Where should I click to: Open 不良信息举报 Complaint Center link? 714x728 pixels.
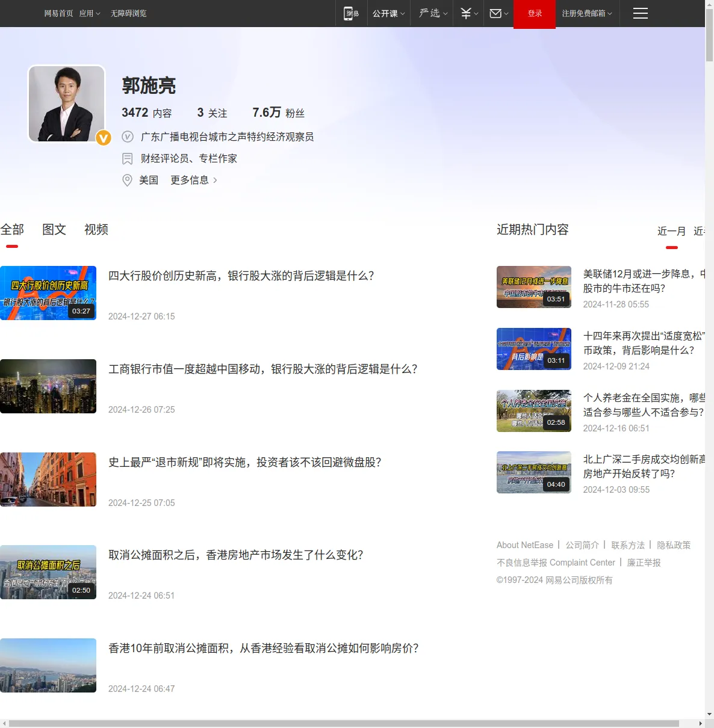(x=556, y=563)
